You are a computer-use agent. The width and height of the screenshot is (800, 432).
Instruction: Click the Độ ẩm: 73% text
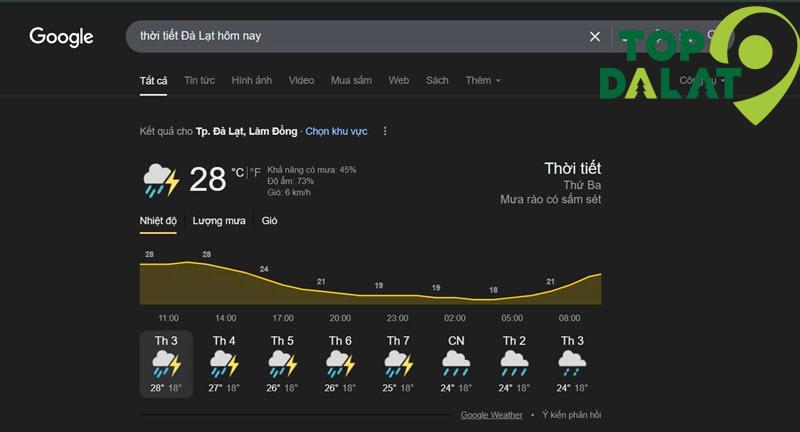click(x=291, y=181)
